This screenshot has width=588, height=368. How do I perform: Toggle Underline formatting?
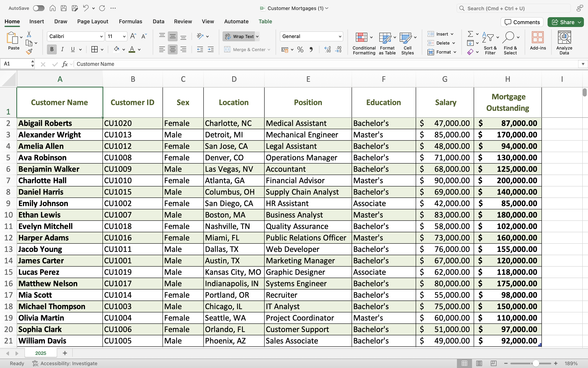[x=73, y=50]
